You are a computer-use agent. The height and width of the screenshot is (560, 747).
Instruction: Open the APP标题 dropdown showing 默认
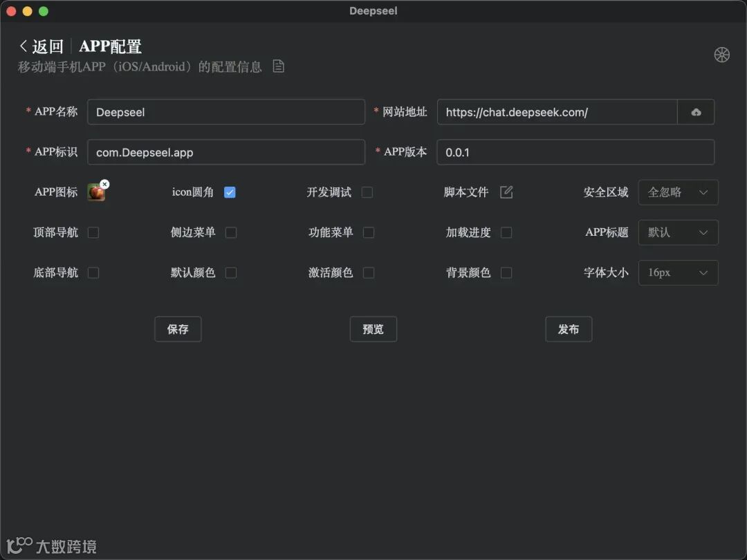[x=678, y=232]
